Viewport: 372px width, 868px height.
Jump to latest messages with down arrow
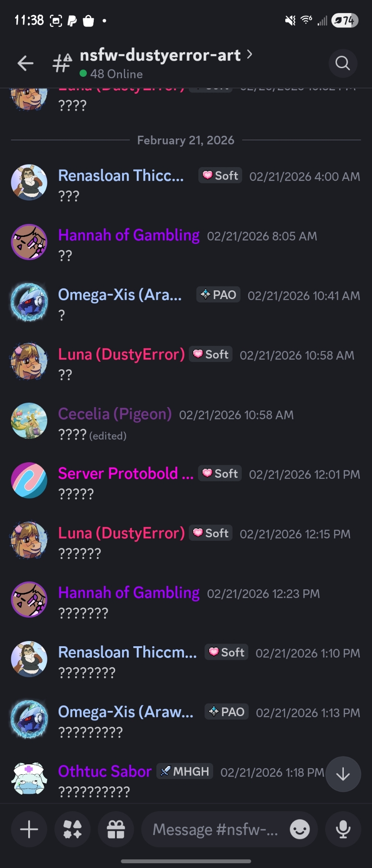[x=343, y=774]
